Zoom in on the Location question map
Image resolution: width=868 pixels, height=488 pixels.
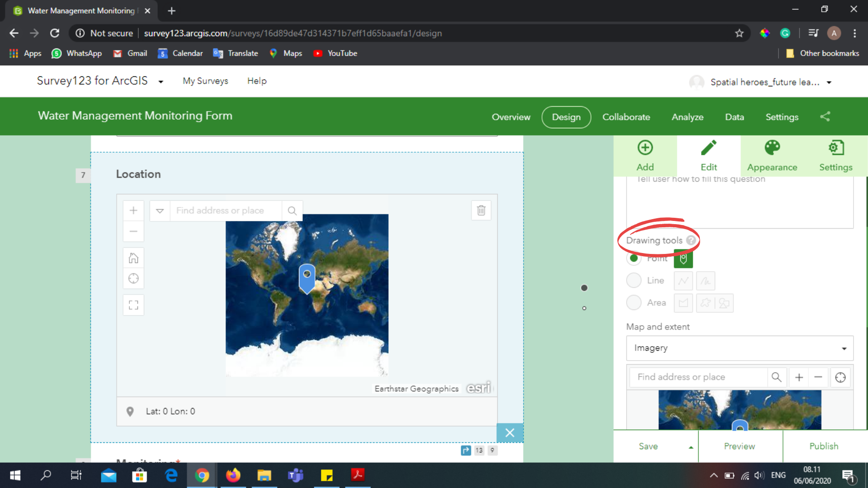[133, 211]
